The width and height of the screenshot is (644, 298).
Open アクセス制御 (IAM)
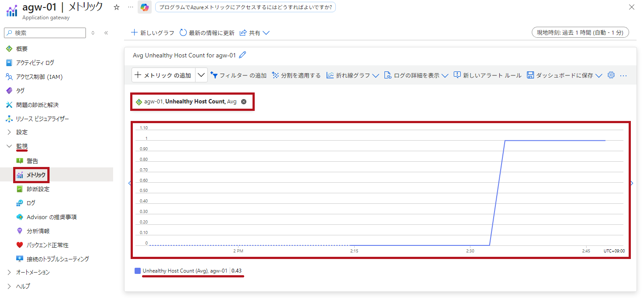point(39,77)
